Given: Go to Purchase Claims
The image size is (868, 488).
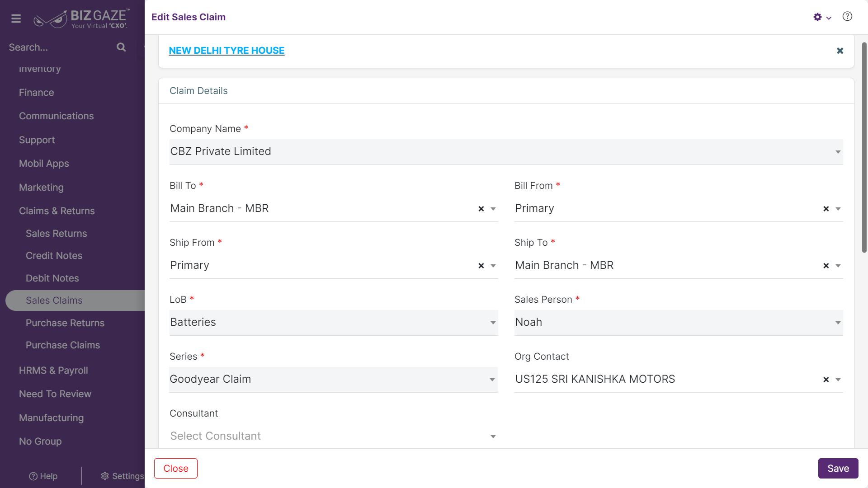Looking at the screenshot, I should tap(62, 345).
